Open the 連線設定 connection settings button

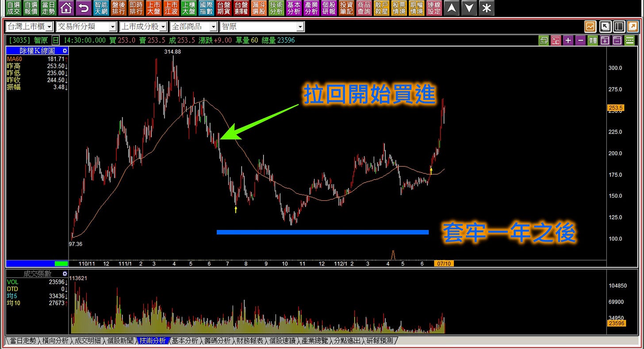coord(434,8)
